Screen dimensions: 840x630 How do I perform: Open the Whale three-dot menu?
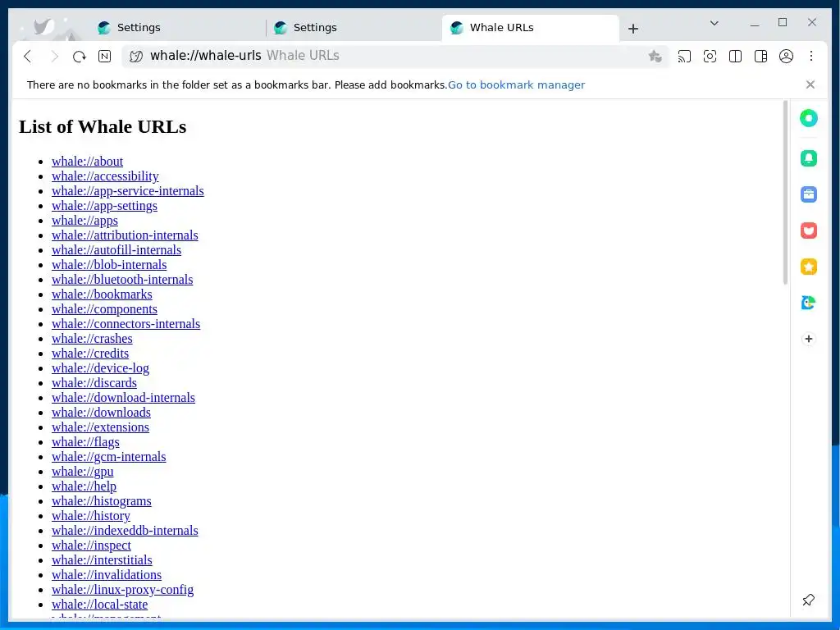(811, 57)
